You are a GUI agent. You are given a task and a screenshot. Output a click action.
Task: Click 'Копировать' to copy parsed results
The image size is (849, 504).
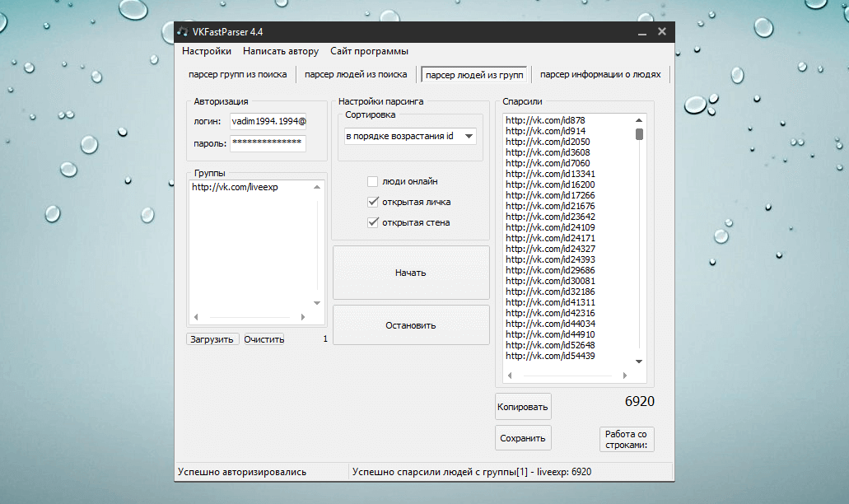[x=523, y=407]
